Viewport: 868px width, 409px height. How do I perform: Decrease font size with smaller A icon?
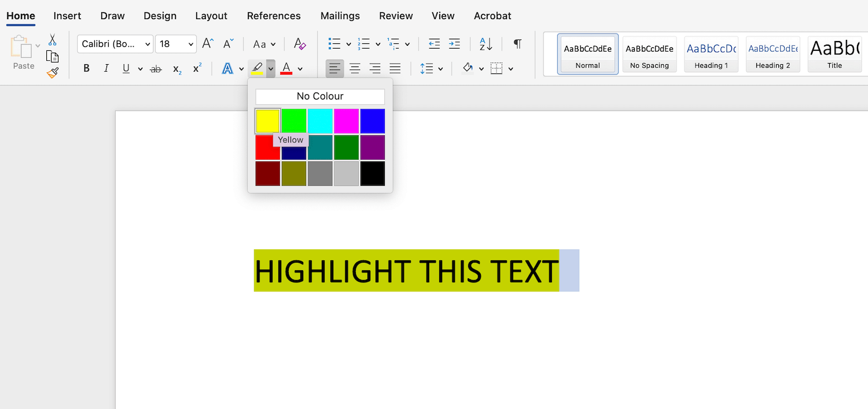pyautogui.click(x=228, y=43)
